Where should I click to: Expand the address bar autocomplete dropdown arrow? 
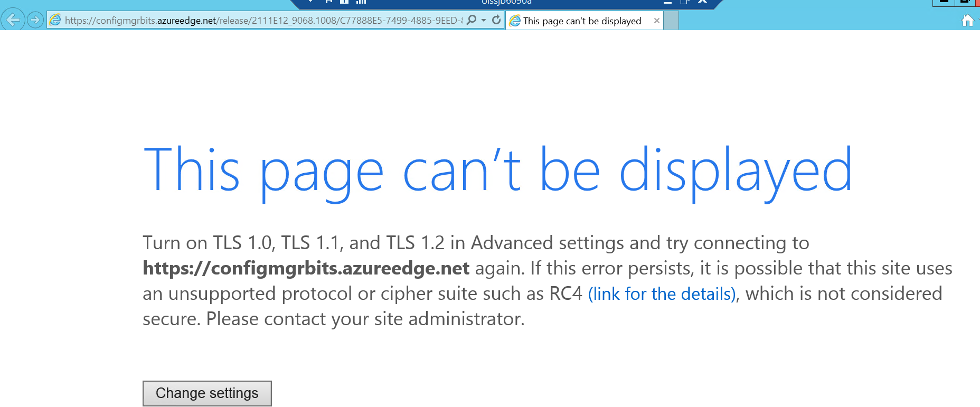(x=484, y=20)
